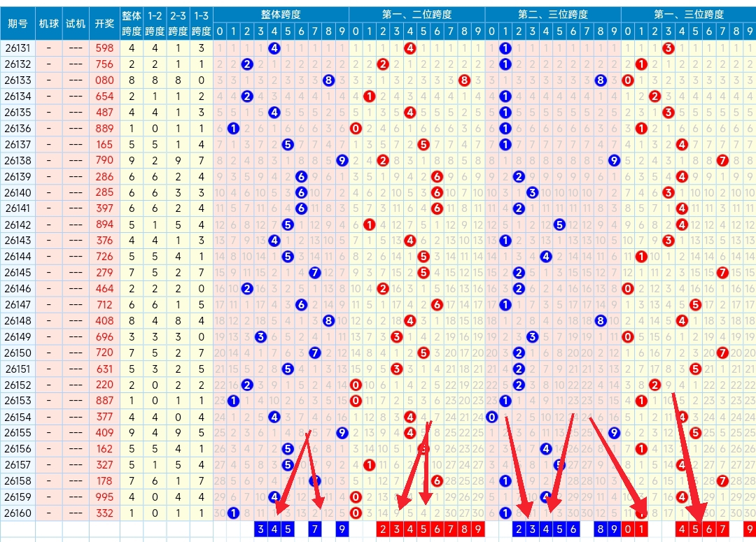Click draw result 894
756x542 pixels.
pos(104,224)
